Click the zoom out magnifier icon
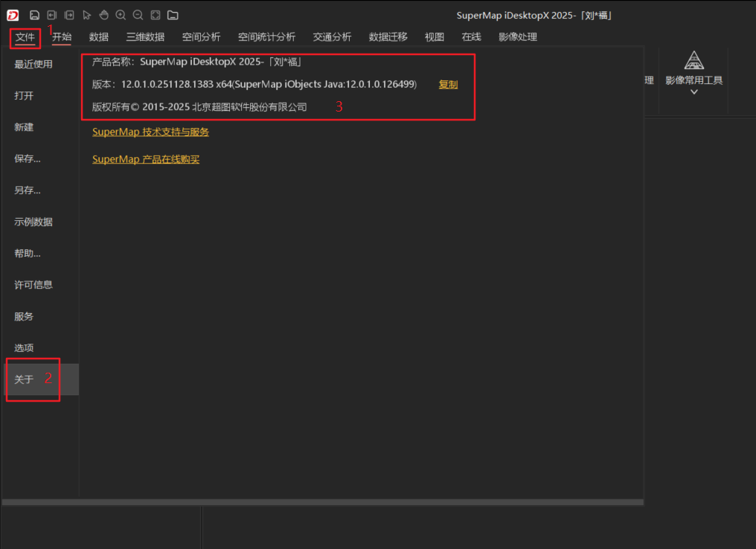The width and height of the screenshot is (756, 549). (138, 15)
